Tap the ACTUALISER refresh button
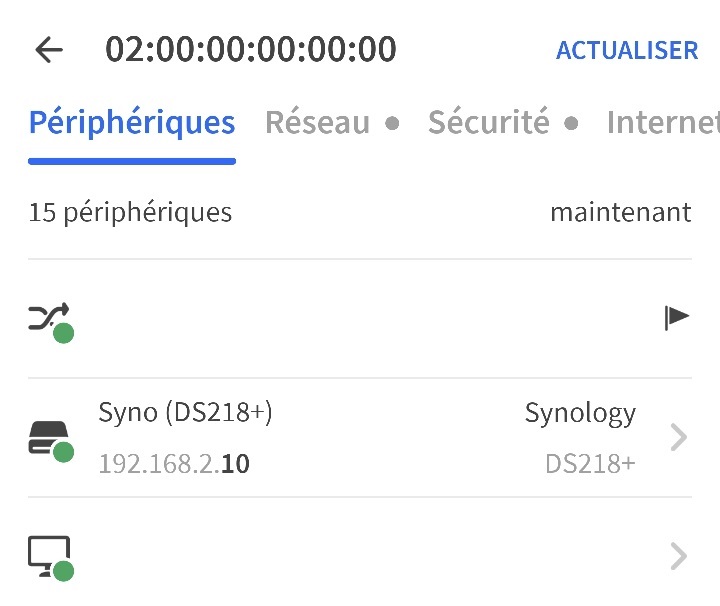 (x=627, y=50)
